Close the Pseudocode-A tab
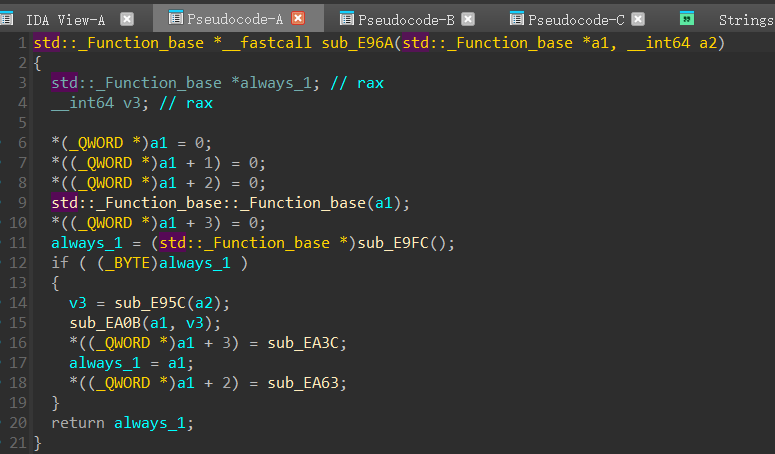This screenshot has width=775, height=454. point(298,18)
